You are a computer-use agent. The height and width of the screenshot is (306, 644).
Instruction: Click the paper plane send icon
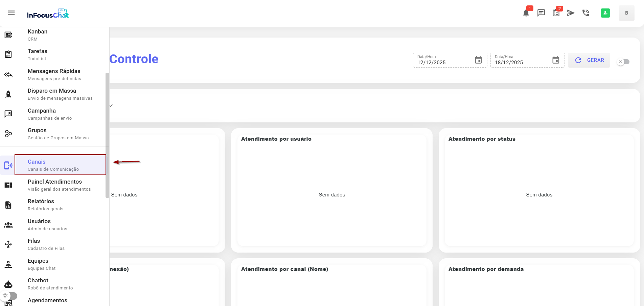pyautogui.click(x=571, y=13)
